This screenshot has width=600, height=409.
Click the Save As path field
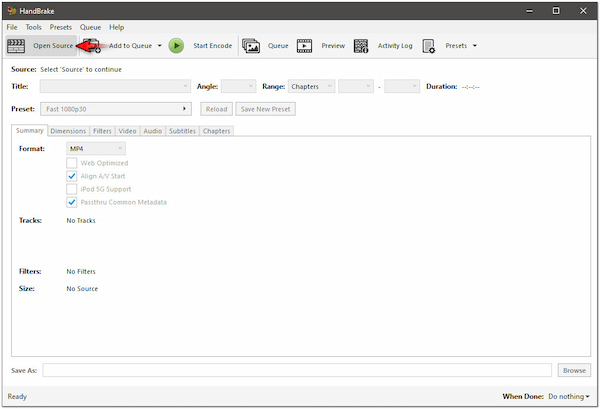298,370
